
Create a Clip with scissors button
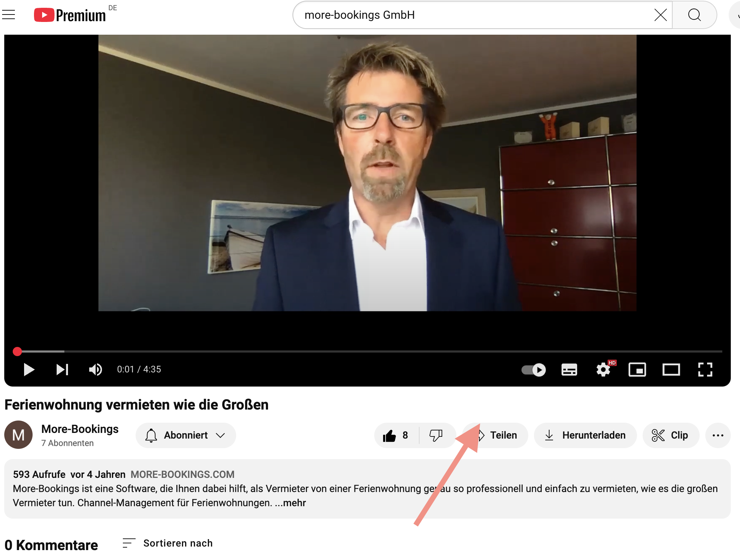tap(671, 435)
